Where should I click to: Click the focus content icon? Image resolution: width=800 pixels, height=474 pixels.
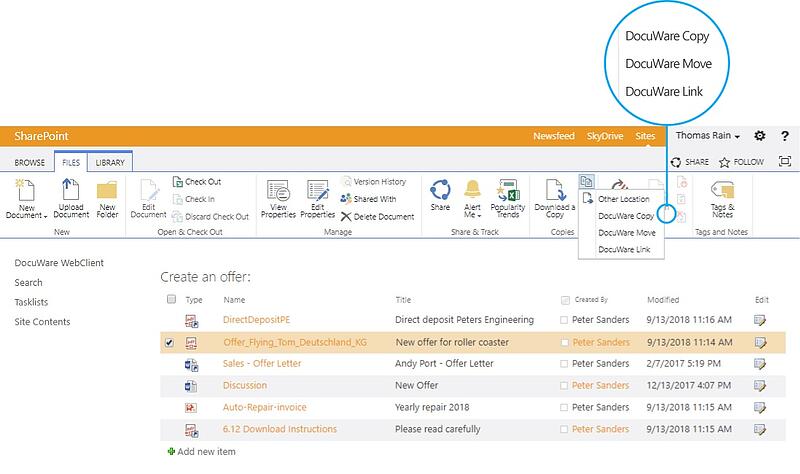pyautogui.click(x=785, y=161)
